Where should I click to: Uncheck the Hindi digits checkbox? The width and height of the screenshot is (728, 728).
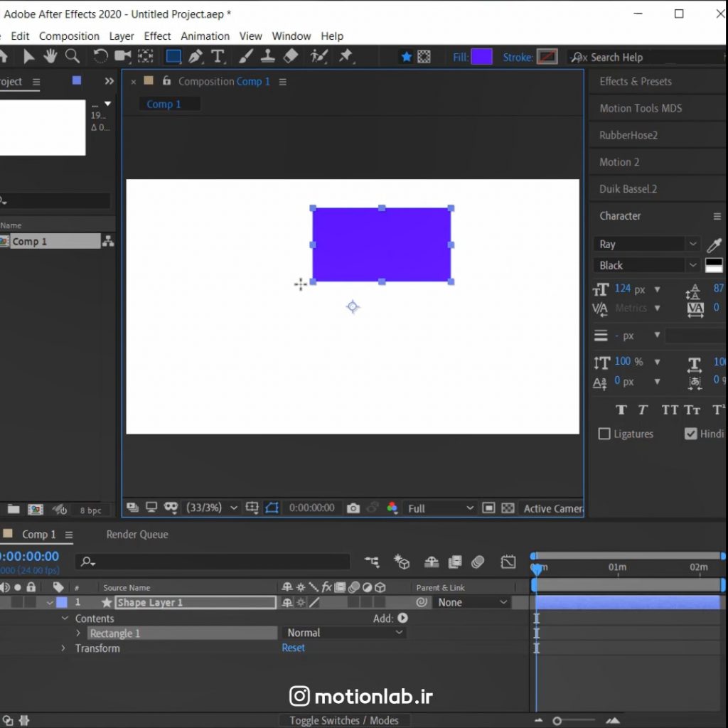point(690,434)
